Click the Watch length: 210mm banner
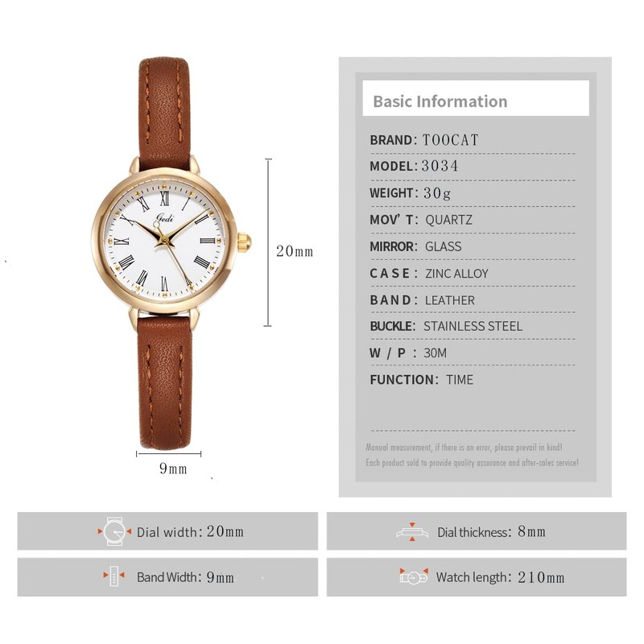This screenshot has width=644, height=644. point(477,577)
